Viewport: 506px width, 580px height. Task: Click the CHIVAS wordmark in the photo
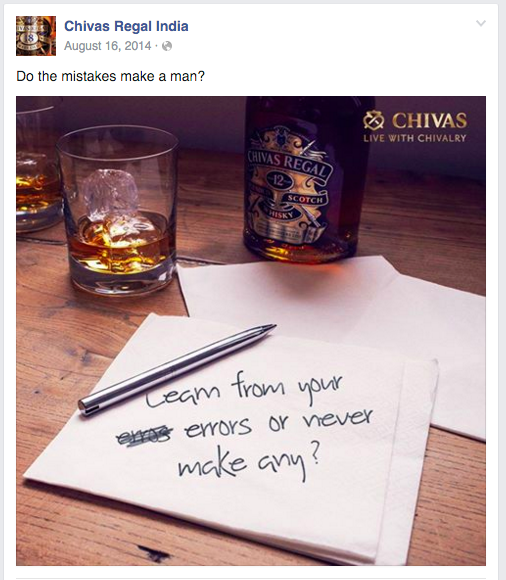tap(429, 121)
